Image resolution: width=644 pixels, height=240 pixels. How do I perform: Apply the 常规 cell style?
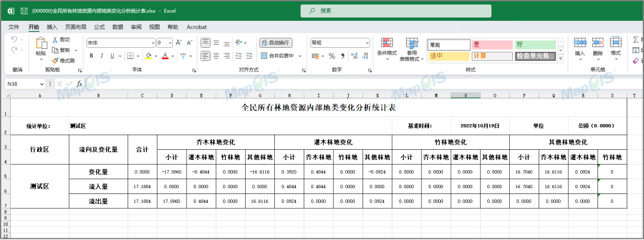coord(449,45)
